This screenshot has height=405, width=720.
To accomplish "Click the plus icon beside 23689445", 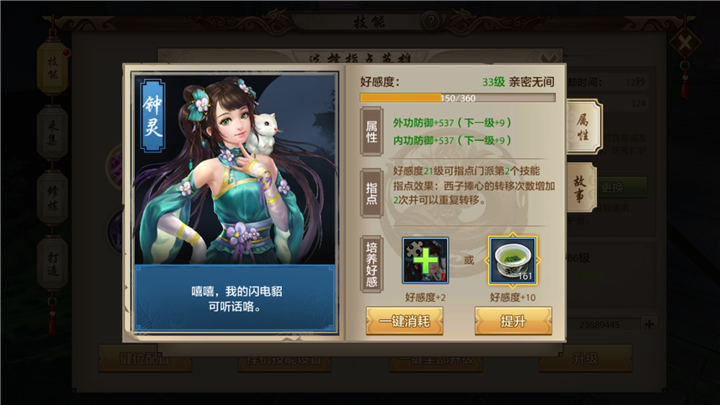I will click(649, 324).
